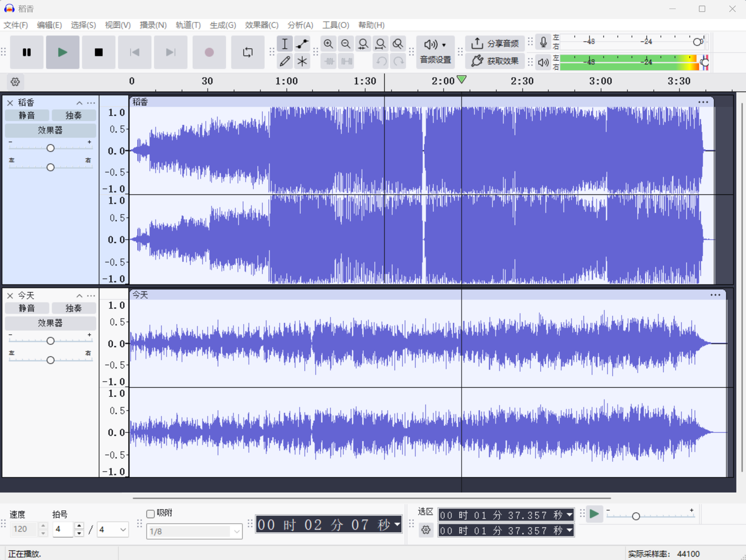Open Analyze (分析) menu
The width and height of the screenshot is (746, 560).
coord(300,25)
